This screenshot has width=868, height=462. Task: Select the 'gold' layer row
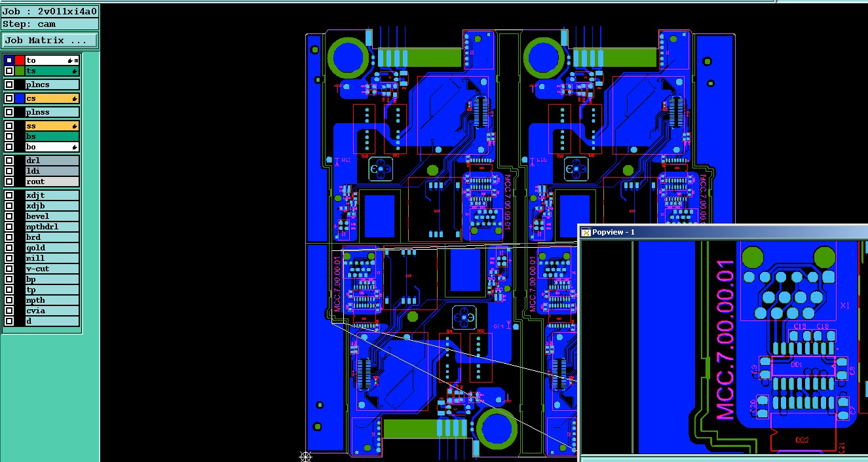pyautogui.click(x=52, y=248)
